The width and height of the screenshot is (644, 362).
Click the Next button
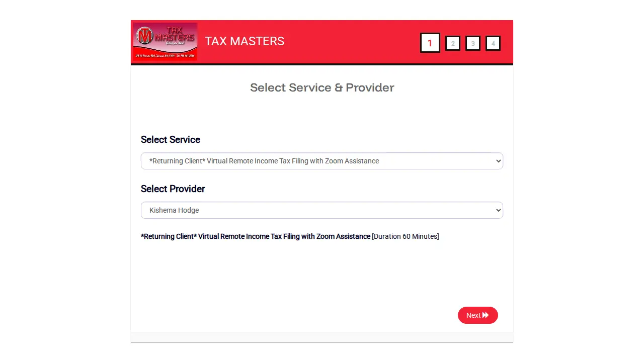click(478, 315)
